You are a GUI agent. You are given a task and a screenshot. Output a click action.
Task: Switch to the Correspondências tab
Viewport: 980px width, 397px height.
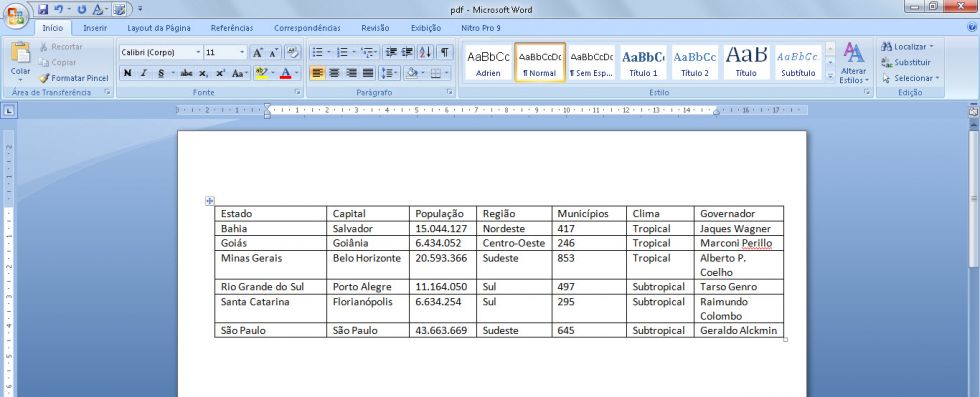(x=308, y=28)
